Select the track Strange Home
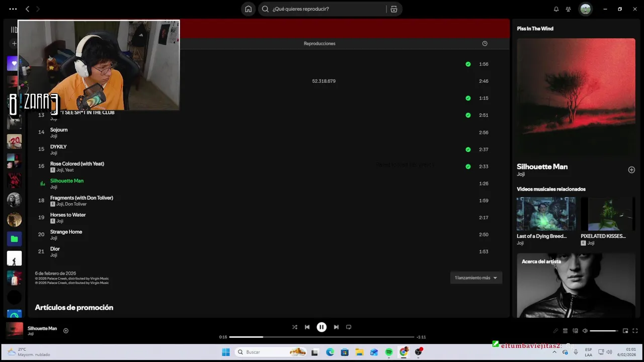 point(66,232)
